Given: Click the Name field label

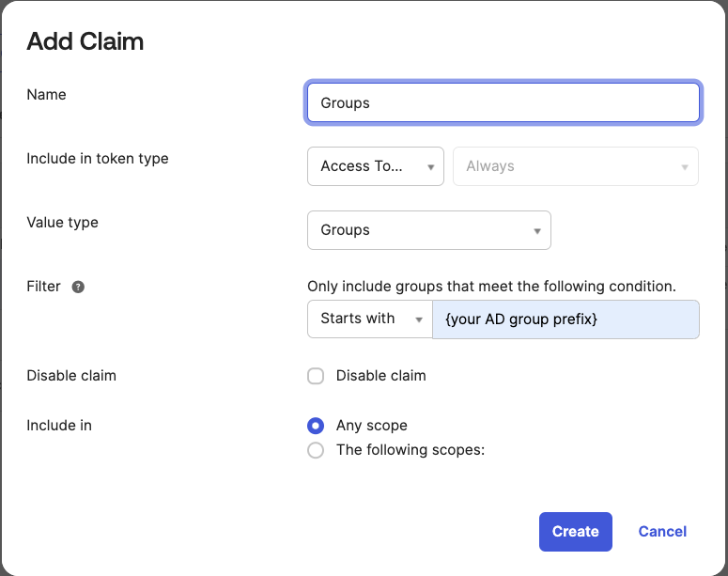Looking at the screenshot, I should pyautogui.click(x=46, y=95).
